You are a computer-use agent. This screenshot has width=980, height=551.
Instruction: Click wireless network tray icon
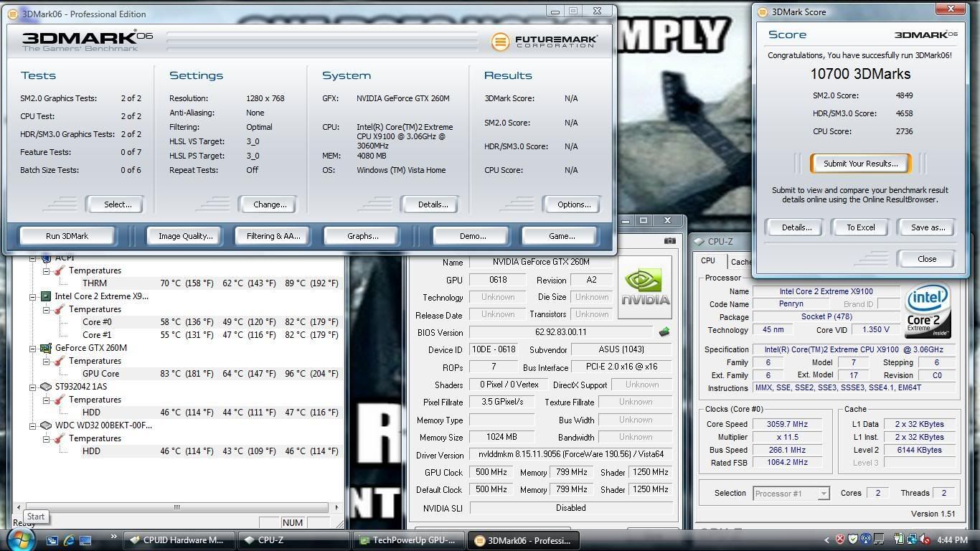pyautogui.click(x=866, y=540)
